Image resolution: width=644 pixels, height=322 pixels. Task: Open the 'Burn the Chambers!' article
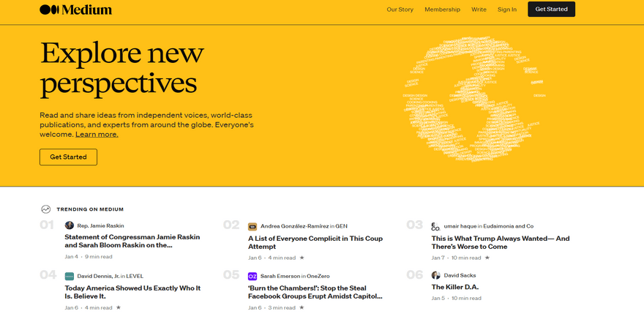[x=315, y=292]
